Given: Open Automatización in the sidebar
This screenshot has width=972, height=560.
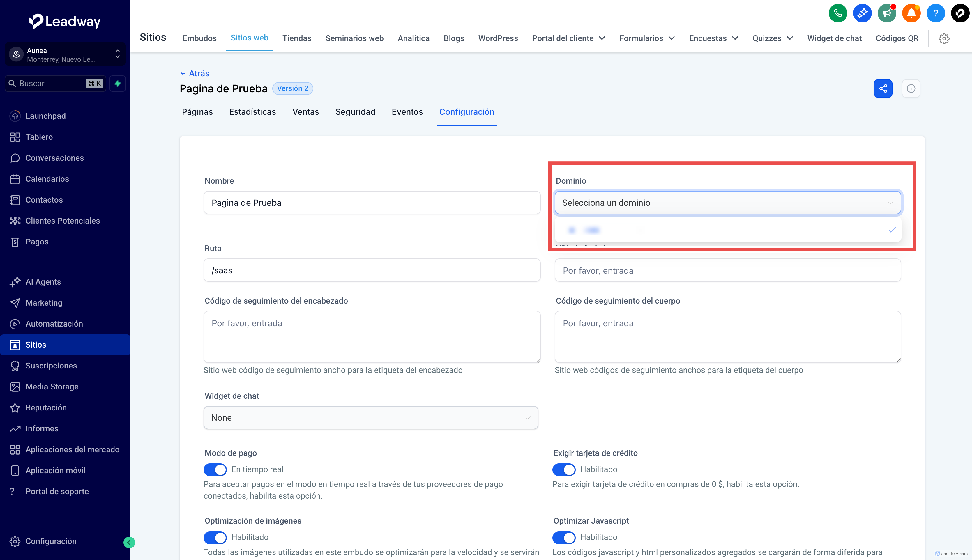Looking at the screenshot, I should click(x=54, y=324).
